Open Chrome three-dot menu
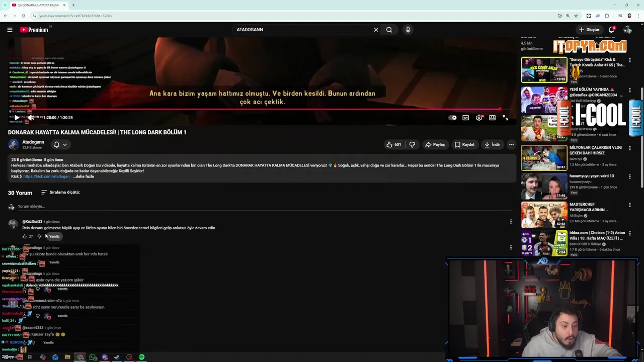644x362 pixels. pos(638,16)
